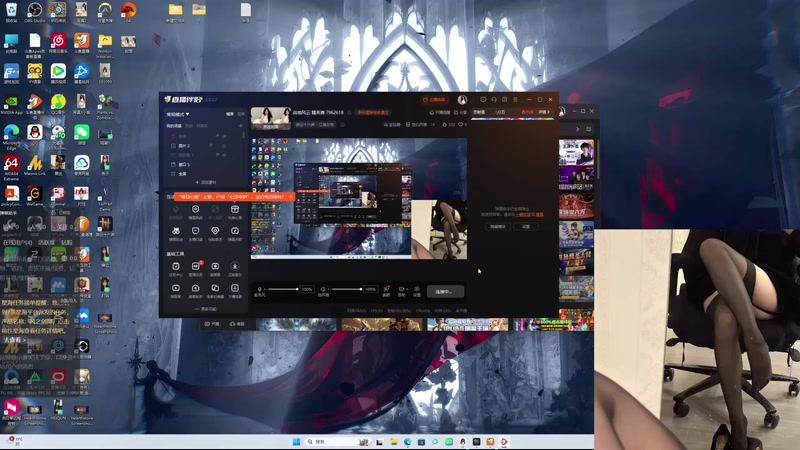Mute the speaker icon
The width and height of the screenshot is (800, 450).
coord(323,289)
